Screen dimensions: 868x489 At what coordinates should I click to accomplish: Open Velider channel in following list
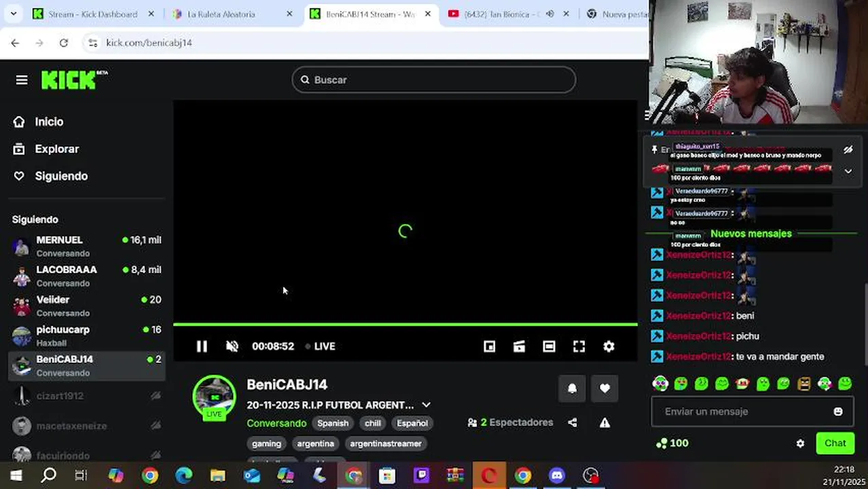coord(88,306)
